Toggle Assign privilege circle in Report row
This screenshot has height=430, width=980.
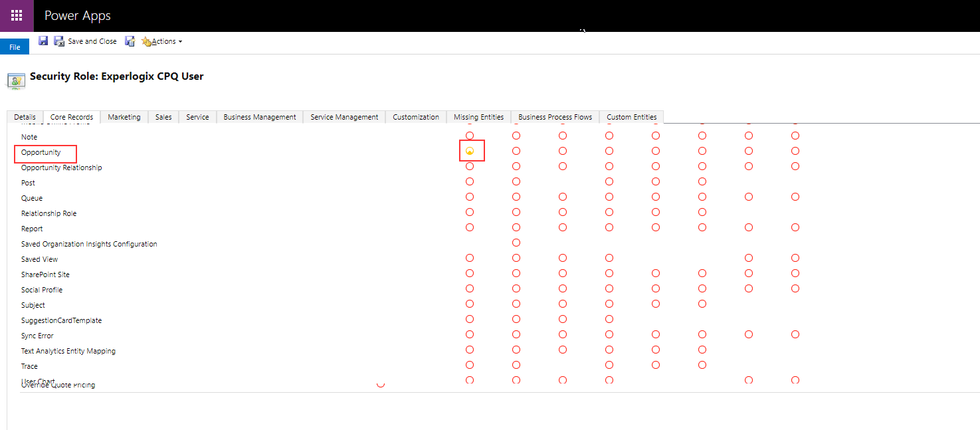pyautogui.click(x=749, y=227)
